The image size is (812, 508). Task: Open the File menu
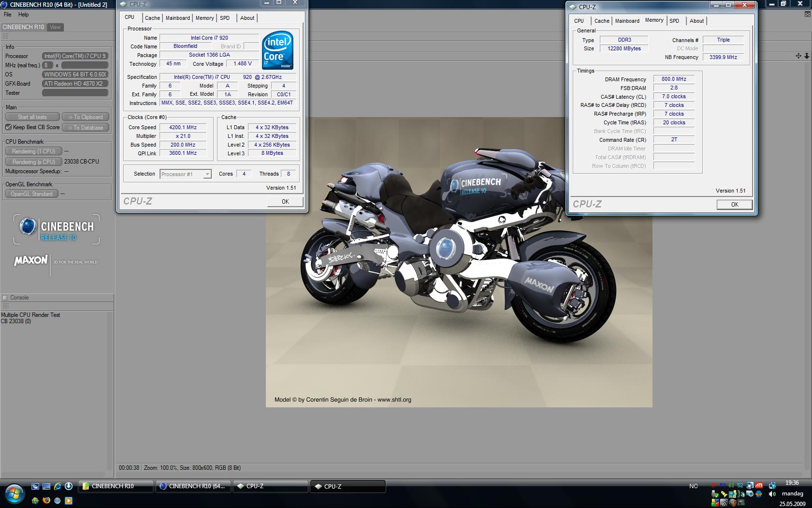8,15
